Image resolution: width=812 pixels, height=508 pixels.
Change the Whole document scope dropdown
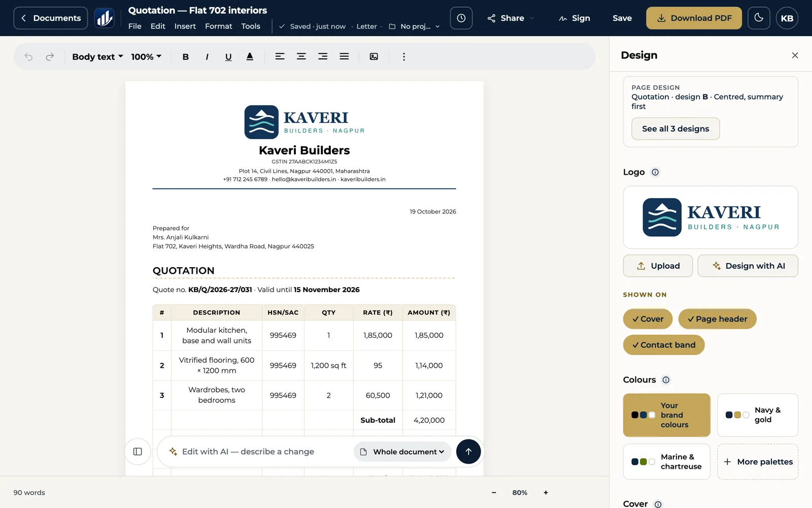pyautogui.click(x=402, y=452)
